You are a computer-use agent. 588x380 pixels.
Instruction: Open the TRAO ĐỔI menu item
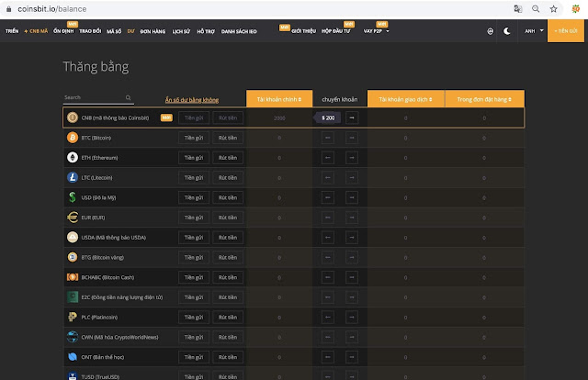tap(90, 31)
